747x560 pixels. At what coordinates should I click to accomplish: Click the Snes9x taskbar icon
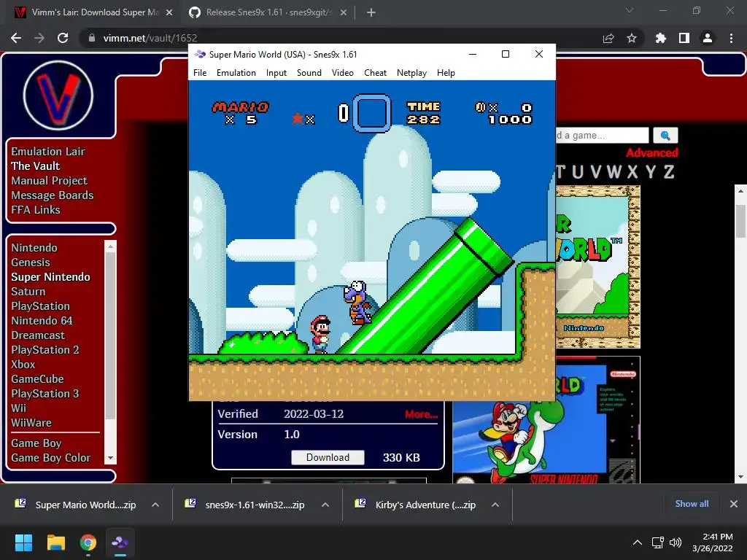(120, 542)
